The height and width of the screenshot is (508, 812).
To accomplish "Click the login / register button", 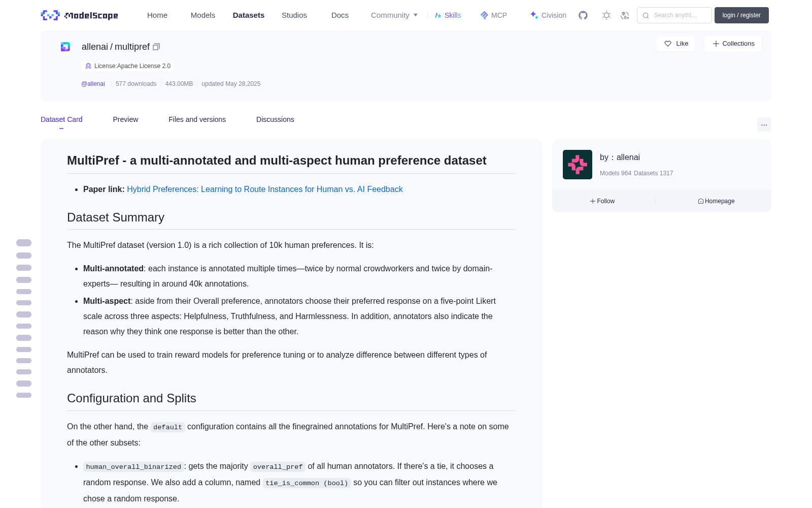I will pos(741,15).
